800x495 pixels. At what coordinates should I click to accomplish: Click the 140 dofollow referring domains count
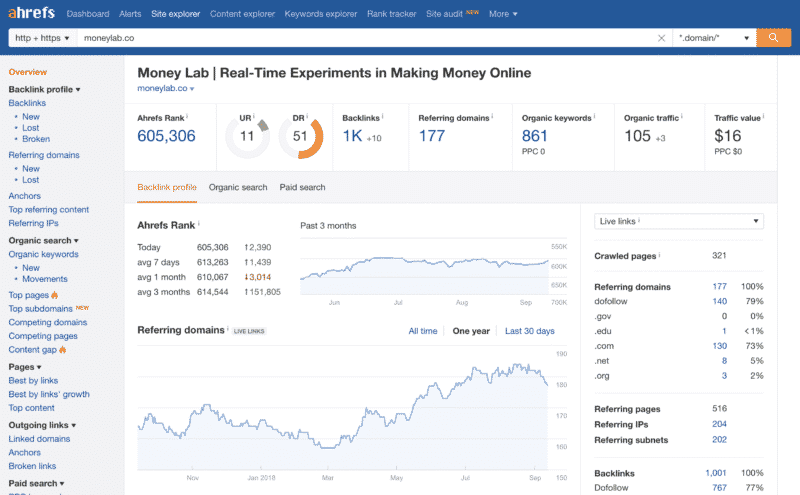click(719, 301)
